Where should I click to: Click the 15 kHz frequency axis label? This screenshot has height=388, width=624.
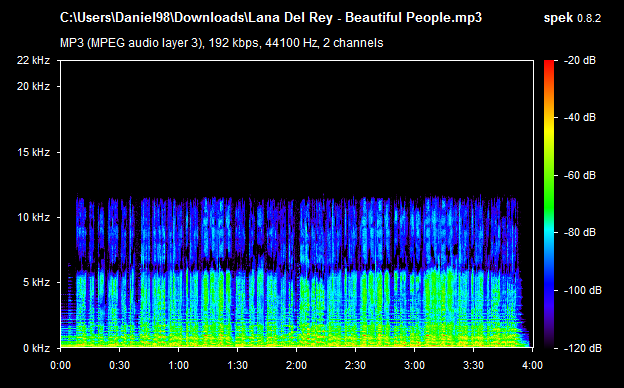click(x=33, y=152)
